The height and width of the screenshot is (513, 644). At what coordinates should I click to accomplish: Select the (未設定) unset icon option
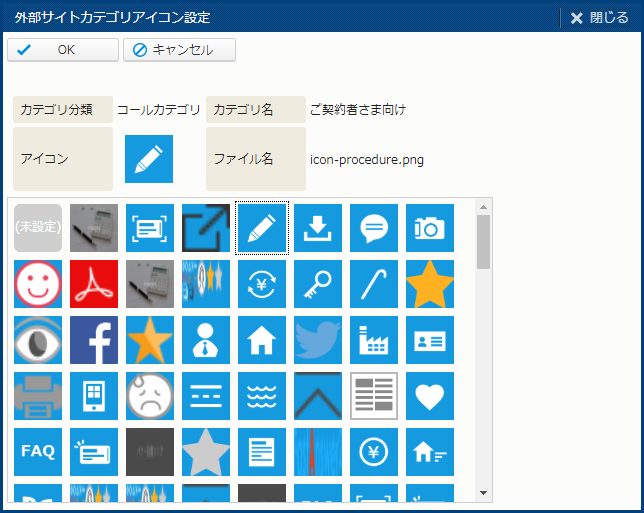pos(38,228)
